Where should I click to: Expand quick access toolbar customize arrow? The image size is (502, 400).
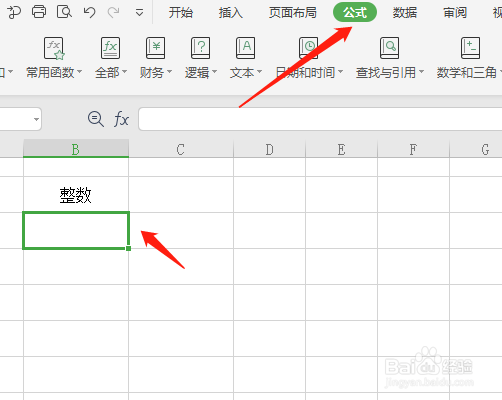139,13
